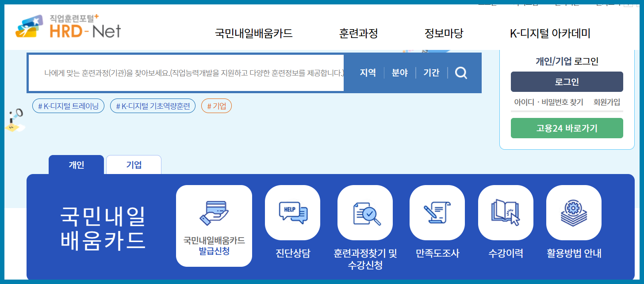
Task: Open the 수강이력 book icon
Action: (506, 212)
